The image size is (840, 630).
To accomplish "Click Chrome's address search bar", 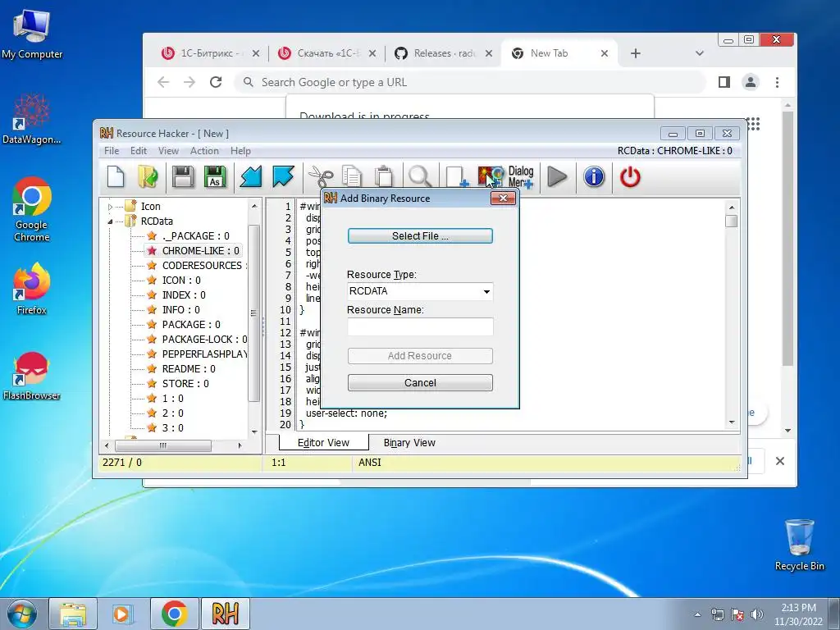I will 470,83.
